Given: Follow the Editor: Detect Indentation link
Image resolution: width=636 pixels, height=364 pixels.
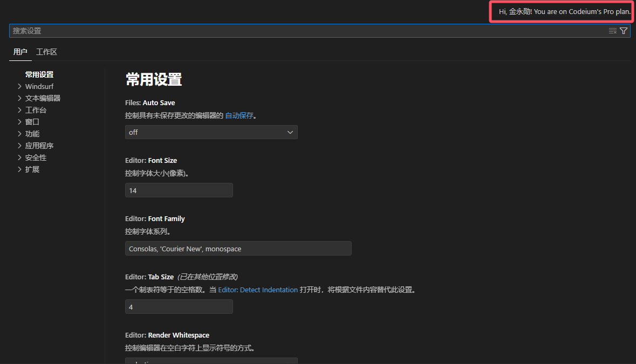Looking at the screenshot, I should [258, 290].
